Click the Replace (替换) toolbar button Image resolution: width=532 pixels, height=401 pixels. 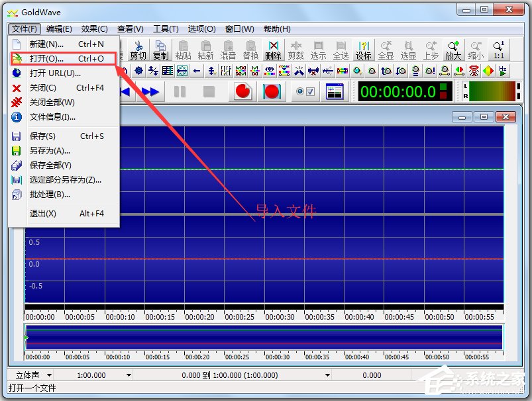[250, 50]
